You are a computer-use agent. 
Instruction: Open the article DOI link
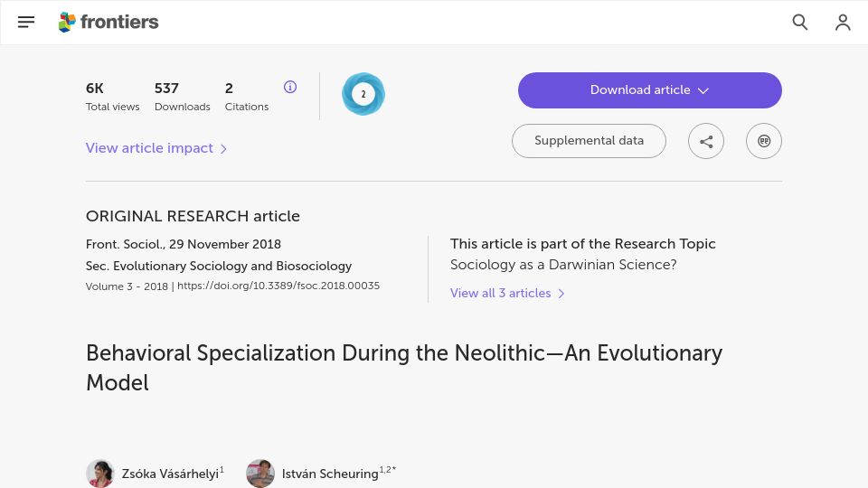point(278,286)
